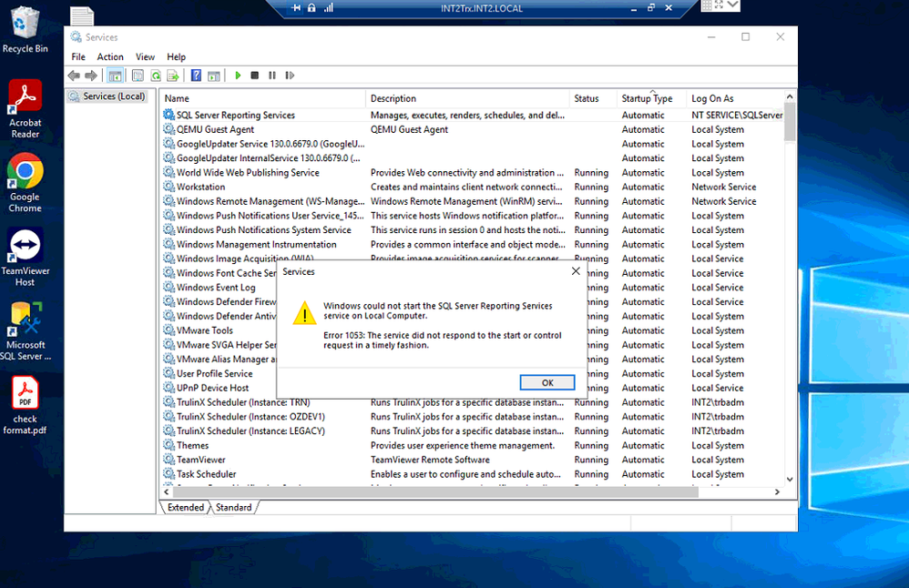Click the Forward arrow in the Services toolbar
The height and width of the screenshot is (588, 909).
coord(91,76)
